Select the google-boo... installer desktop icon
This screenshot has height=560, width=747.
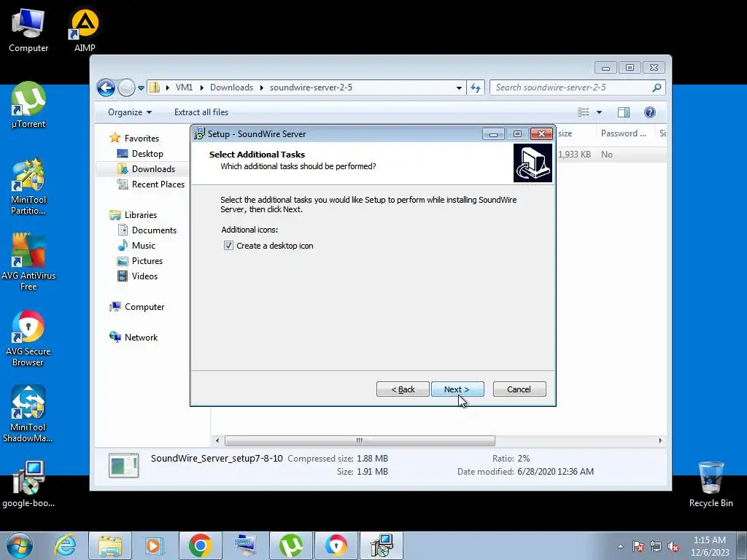click(x=28, y=484)
